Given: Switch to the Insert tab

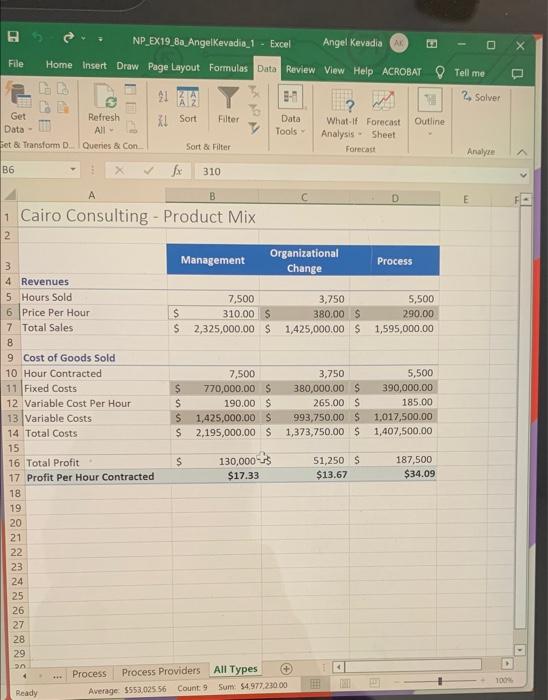Looking at the screenshot, I should pyautogui.click(x=94, y=66).
